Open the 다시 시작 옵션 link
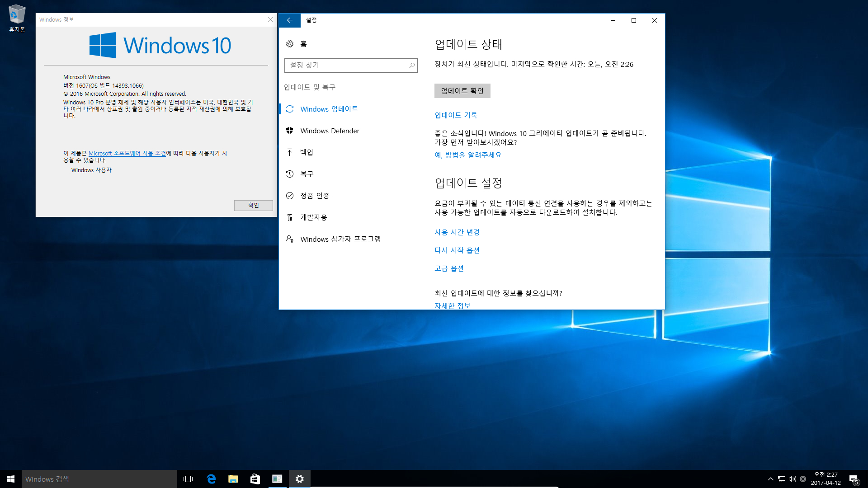Image resolution: width=868 pixels, height=488 pixels. [x=457, y=250]
